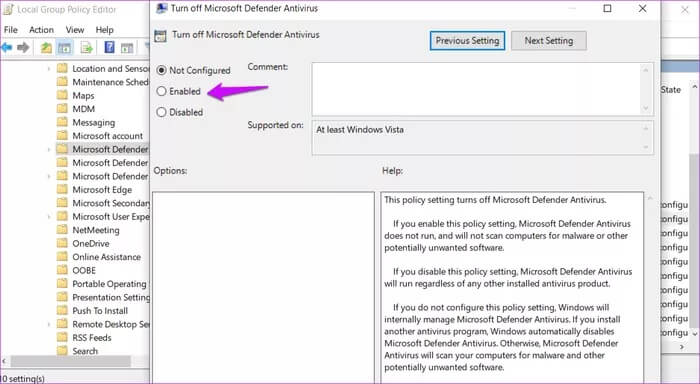This screenshot has height=384, width=700.
Task: Expand the Remote Desktop Services tree node
Action: [x=49, y=324]
